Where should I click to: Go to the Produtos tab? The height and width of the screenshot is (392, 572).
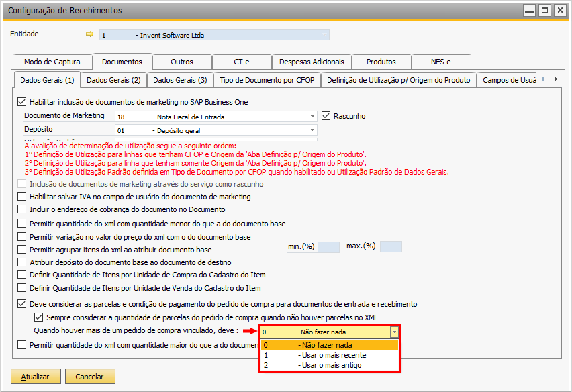pos(381,62)
